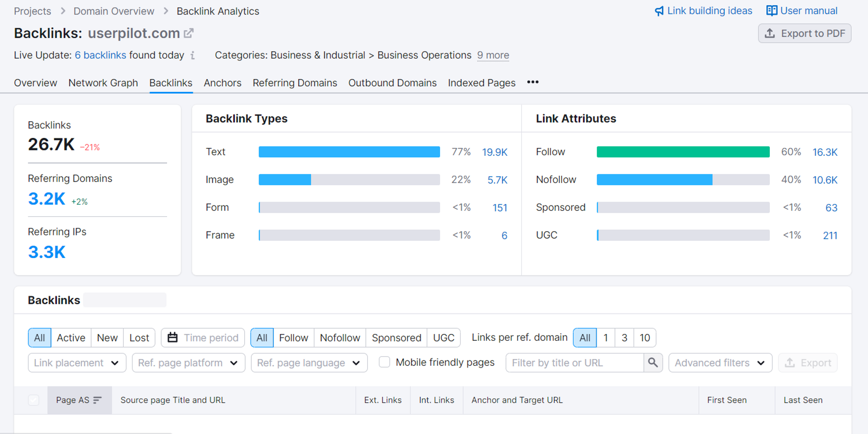This screenshot has height=434, width=868.
Task: Click the Page AS sort icon
Action: [97, 400]
